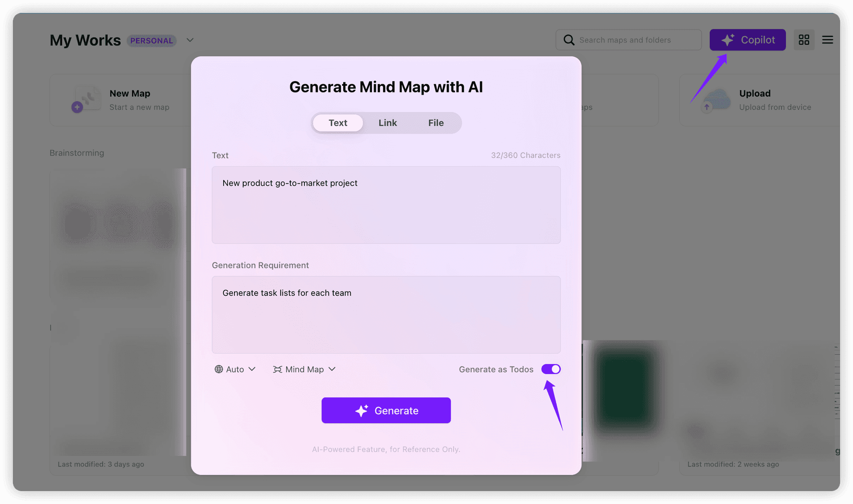Open Copilot from the top bar

tap(748, 40)
